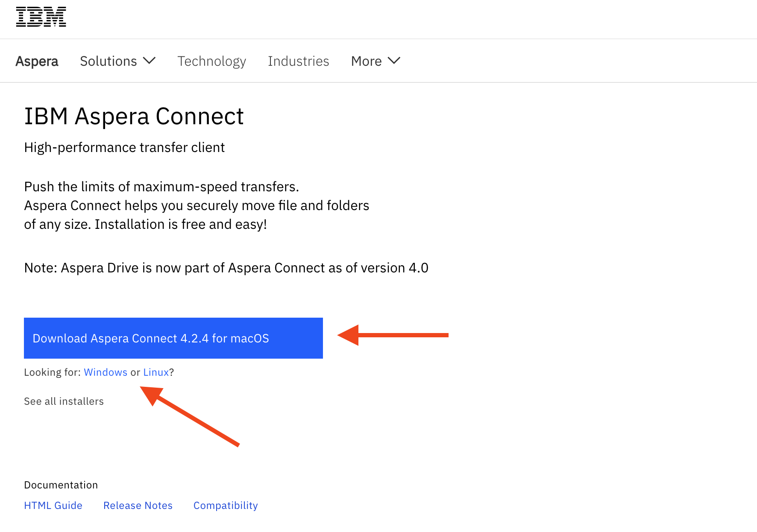Expand the Solutions menu
Viewport: 757px width, 532px height.
pyautogui.click(x=117, y=61)
